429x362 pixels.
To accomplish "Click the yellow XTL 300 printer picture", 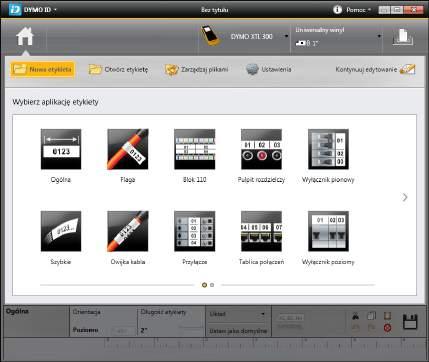I will (x=210, y=36).
